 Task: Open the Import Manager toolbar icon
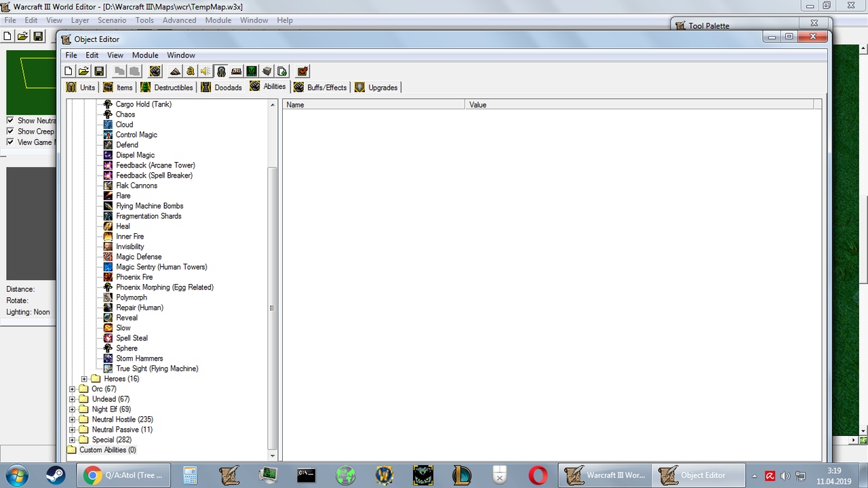[x=282, y=71]
